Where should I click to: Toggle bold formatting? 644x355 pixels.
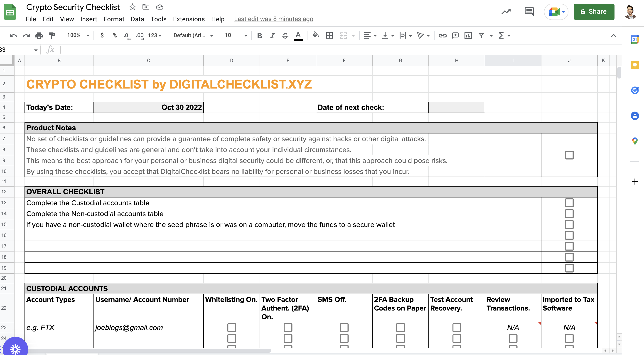pyautogui.click(x=260, y=35)
